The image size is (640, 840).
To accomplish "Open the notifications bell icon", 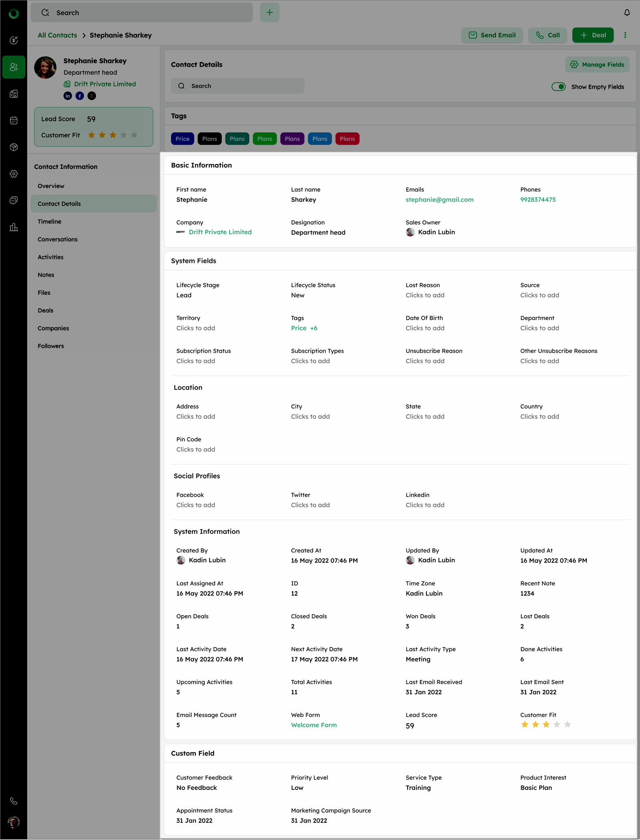I will point(627,13).
